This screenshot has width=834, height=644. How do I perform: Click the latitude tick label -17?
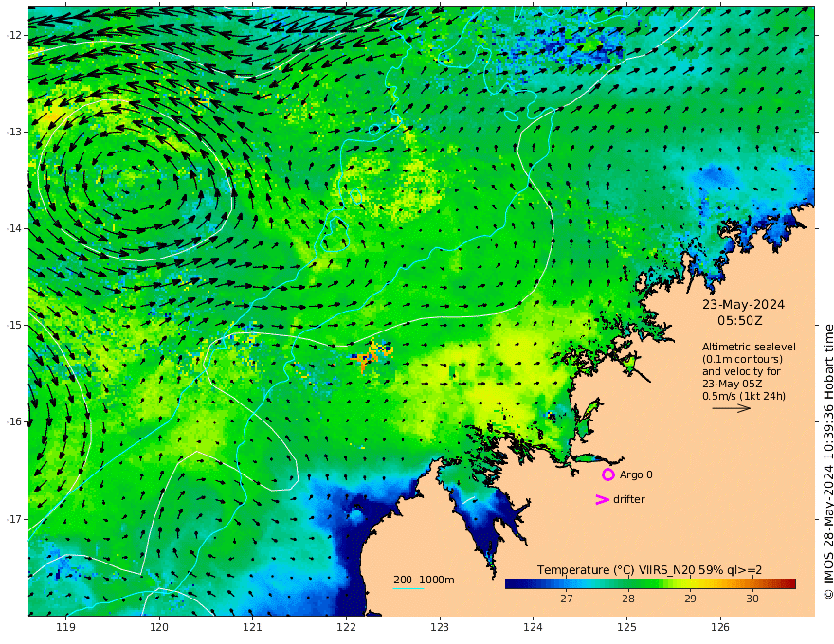click(14, 519)
